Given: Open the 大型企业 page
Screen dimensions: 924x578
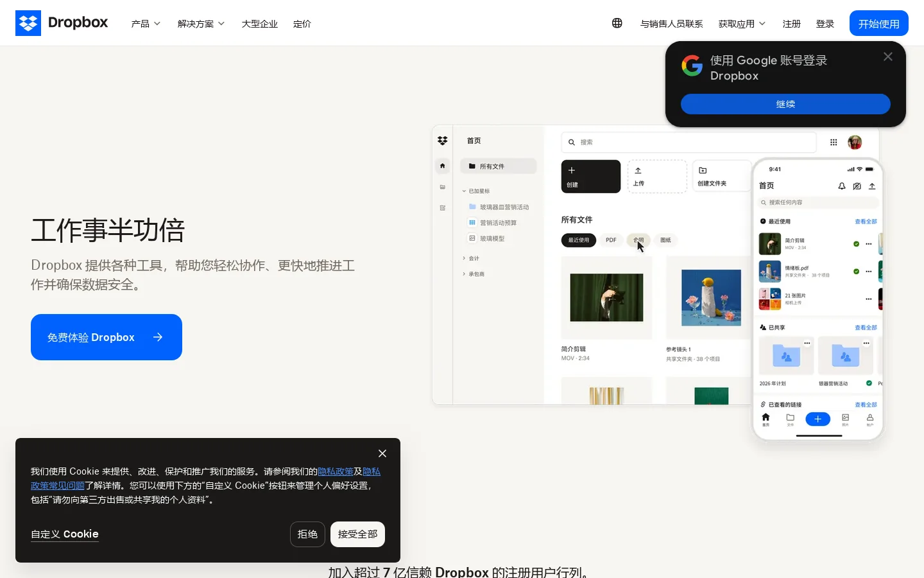Looking at the screenshot, I should click(259, 24).
